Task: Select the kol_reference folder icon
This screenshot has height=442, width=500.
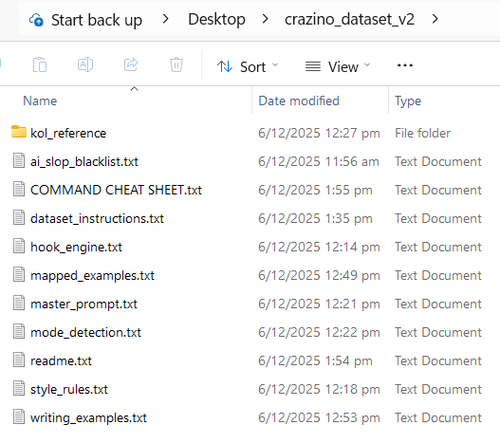Action: coord(19,132)
